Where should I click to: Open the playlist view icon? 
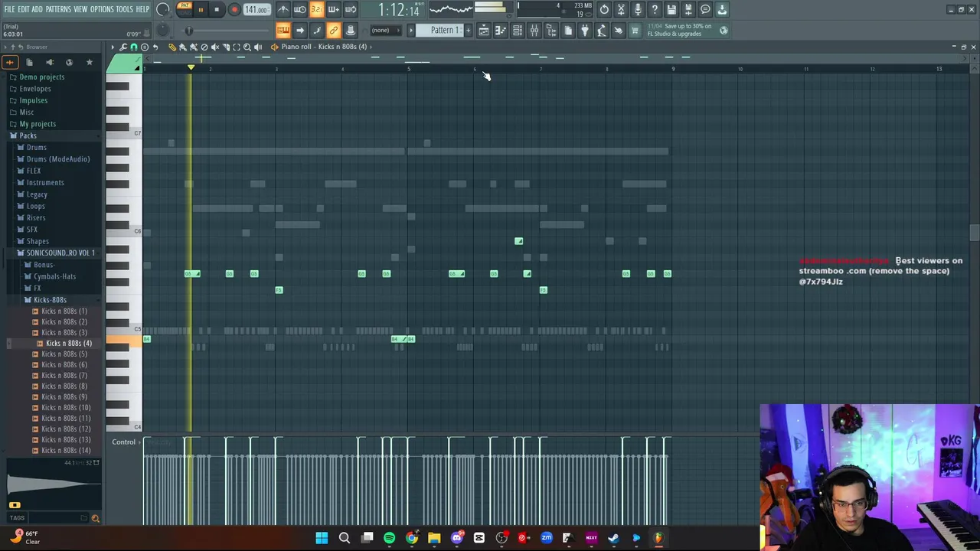484,31
